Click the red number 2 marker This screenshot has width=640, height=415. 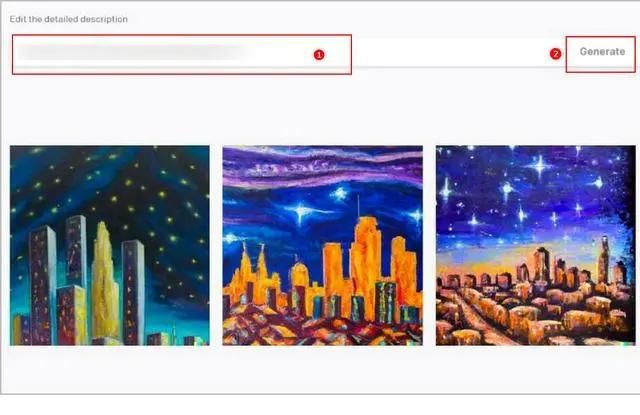555,54
